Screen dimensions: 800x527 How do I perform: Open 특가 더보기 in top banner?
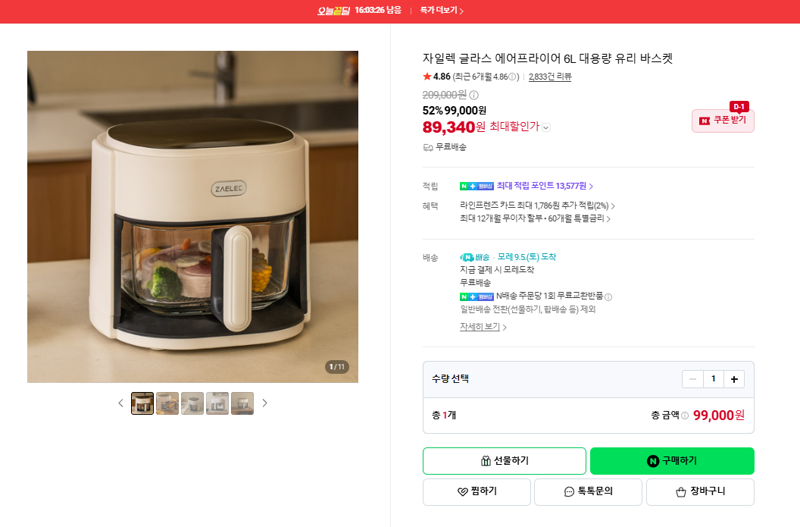(x=441, y=10)
